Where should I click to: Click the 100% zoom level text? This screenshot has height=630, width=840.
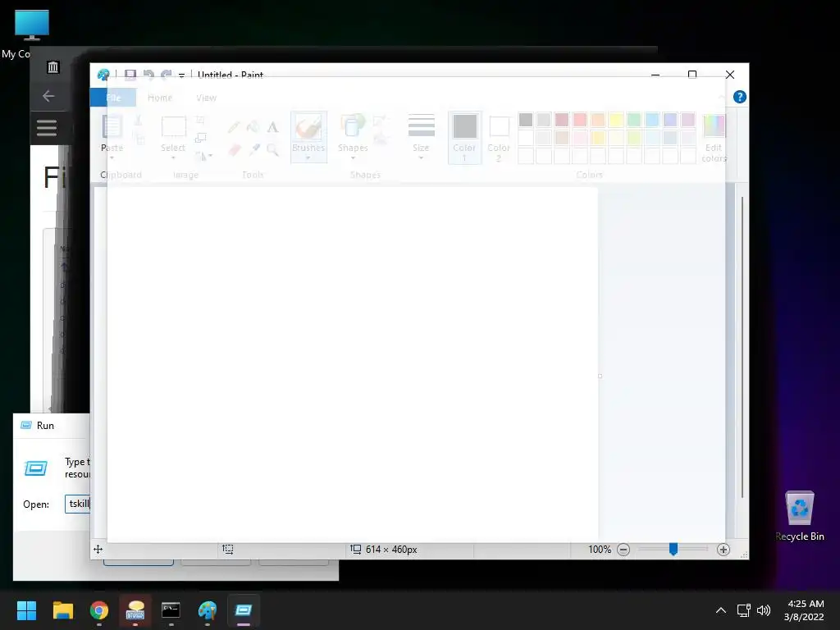600,549
